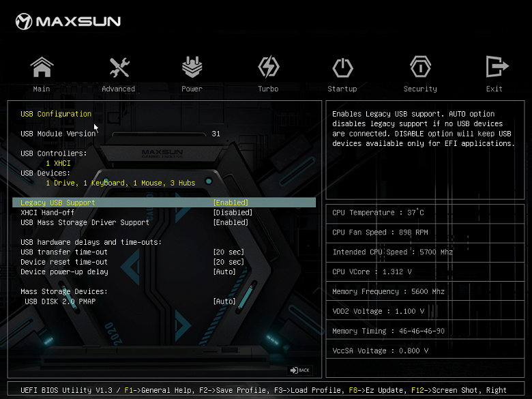Open USB DISK 2.0 PMAP [Auto] option
The height and width of the screenshot is (399, 532).
tap(224, 301)
